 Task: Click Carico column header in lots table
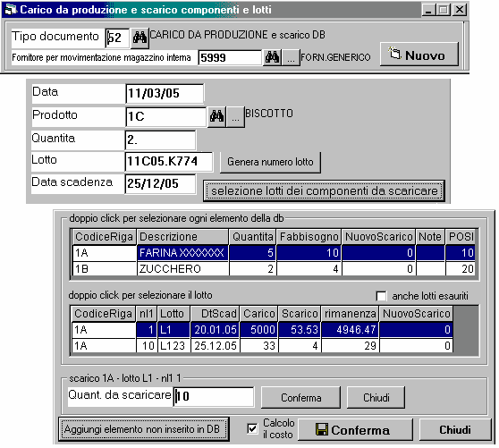[259, 314]
